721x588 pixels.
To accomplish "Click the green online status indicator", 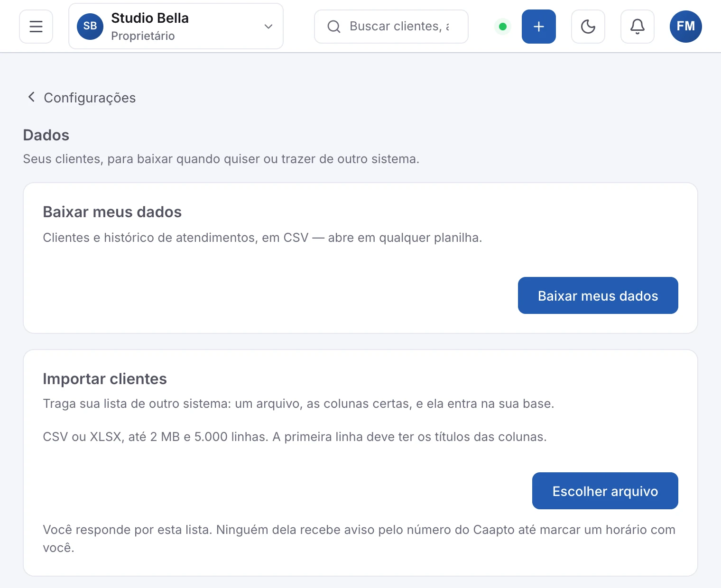I will pyautogui.click(x=503, y=27).
